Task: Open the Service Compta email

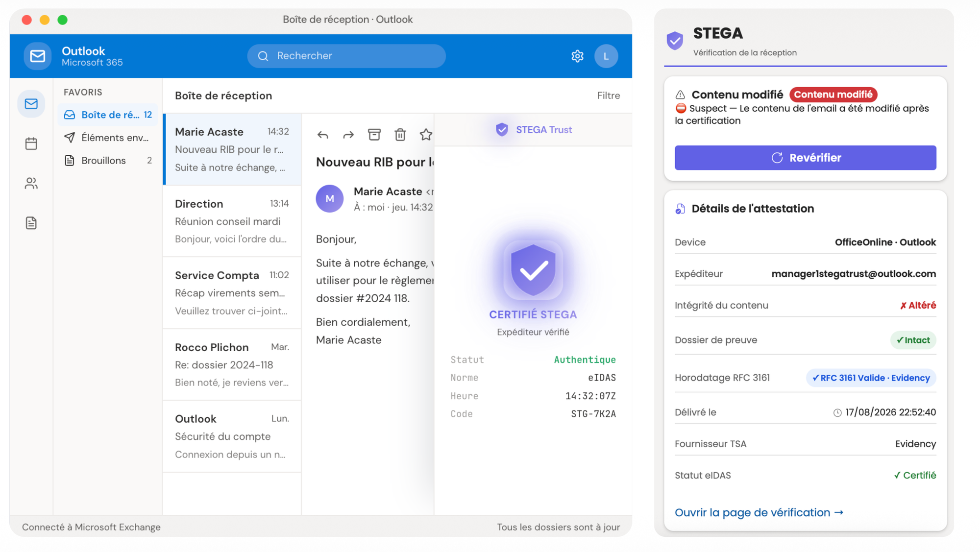Action: (x=232, y=293)
